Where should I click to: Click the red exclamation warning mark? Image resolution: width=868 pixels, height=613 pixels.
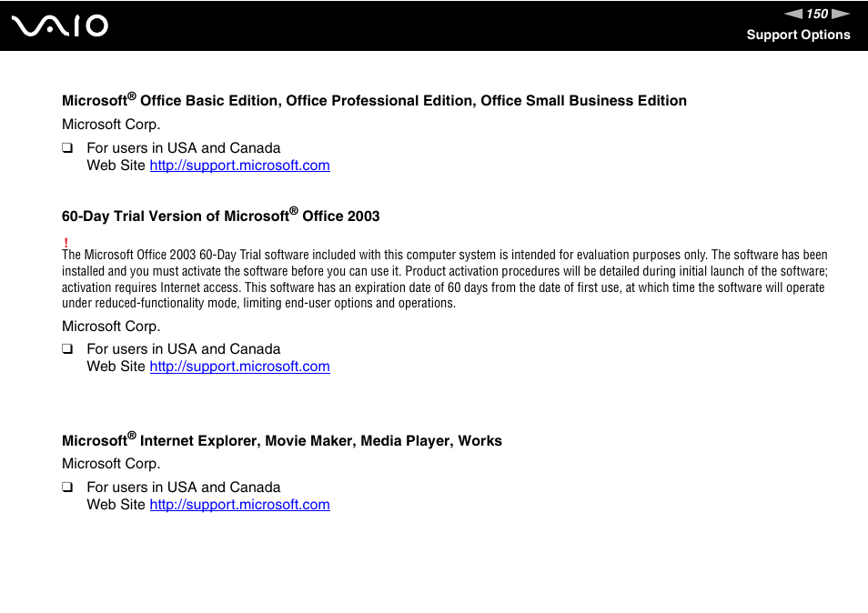66,242
